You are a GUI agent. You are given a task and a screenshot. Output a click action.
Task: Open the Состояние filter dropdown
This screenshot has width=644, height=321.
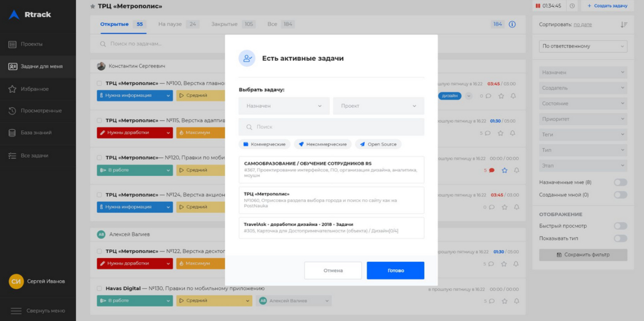pyautogui.click(x=583, y=104)
